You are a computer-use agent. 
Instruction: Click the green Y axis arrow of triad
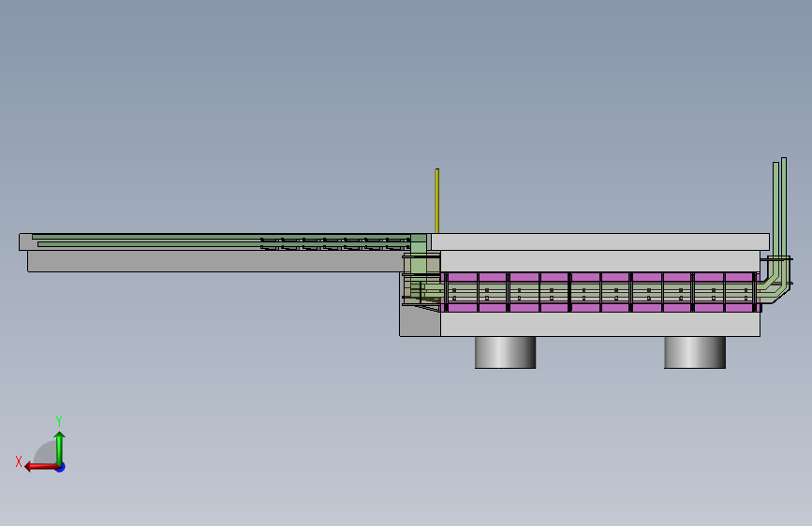[x=60, y=447]
